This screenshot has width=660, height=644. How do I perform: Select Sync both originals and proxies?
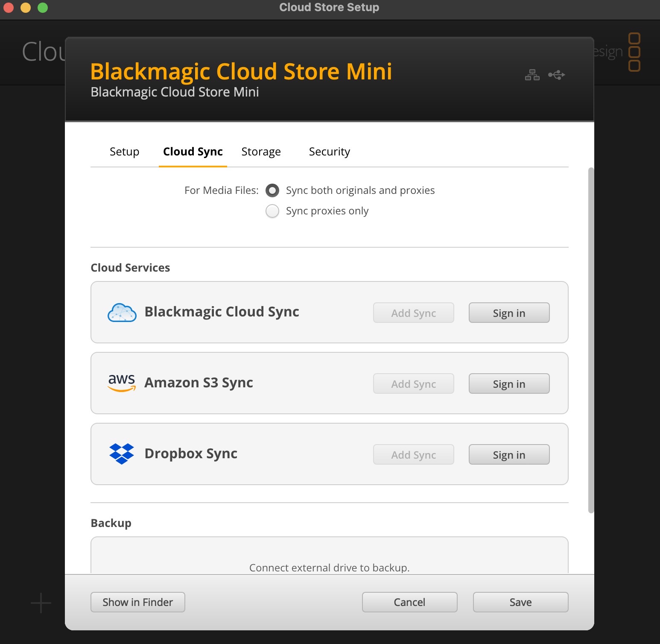click(272, 190)
